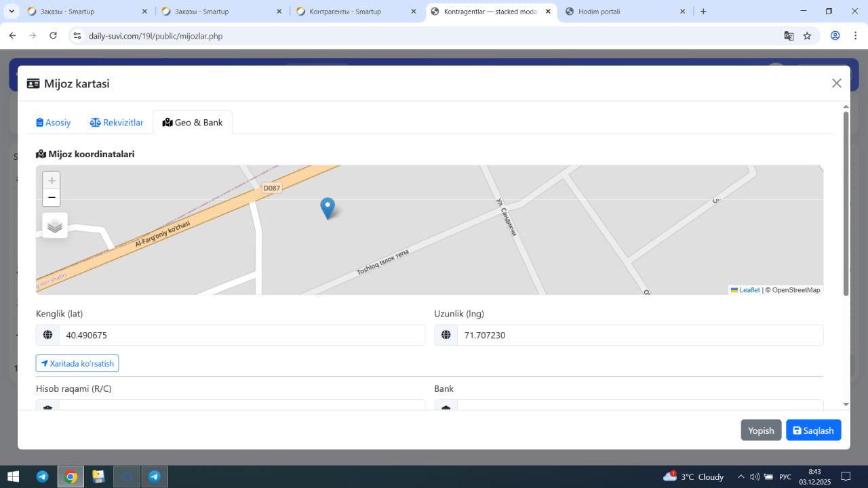Save with the Saqlash button

pyautogui.click(x=814, y=430)
